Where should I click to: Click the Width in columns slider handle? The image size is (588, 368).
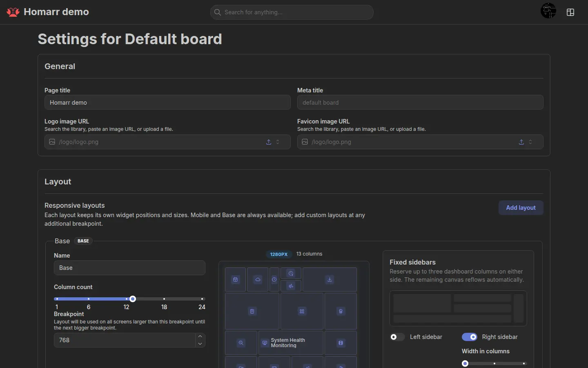pos(465,364)
